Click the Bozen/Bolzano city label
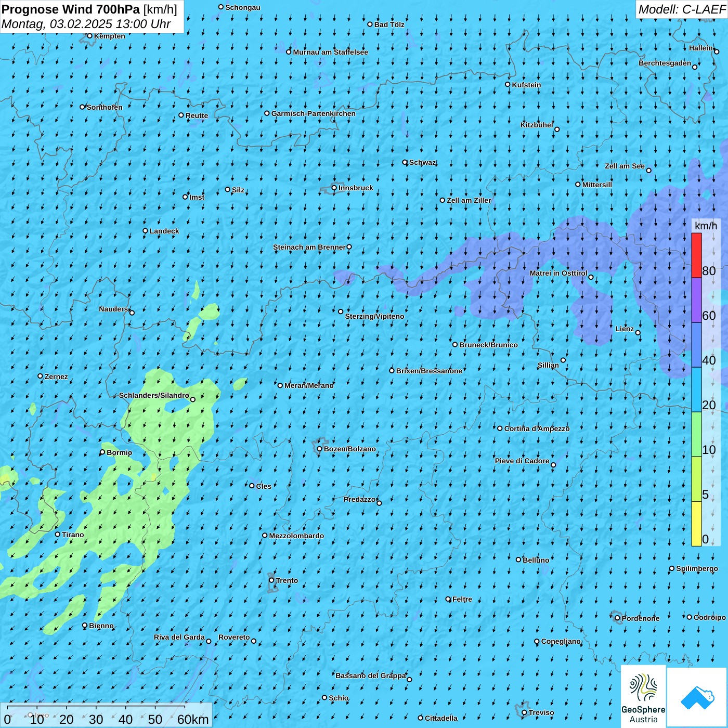This screenshot has width=728, height=728. [349, 449]
